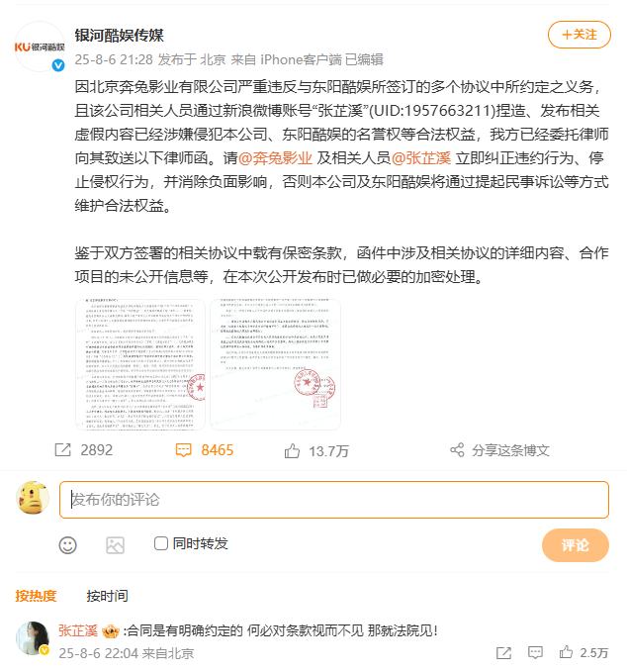Switch to the 按热度 sort tab
Image resolution: width=627 pixels, height=672 pixels.
(x=36, y=596)
